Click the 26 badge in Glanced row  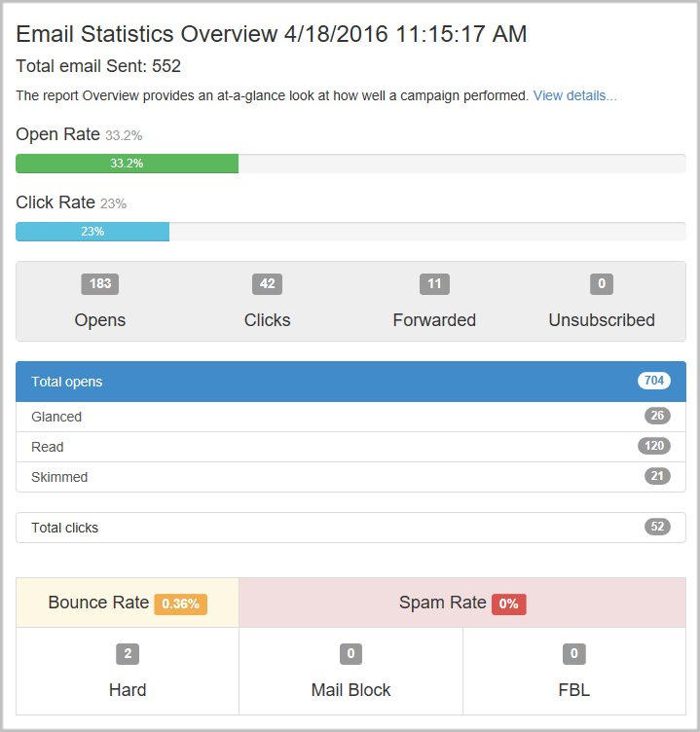[657, 416]
